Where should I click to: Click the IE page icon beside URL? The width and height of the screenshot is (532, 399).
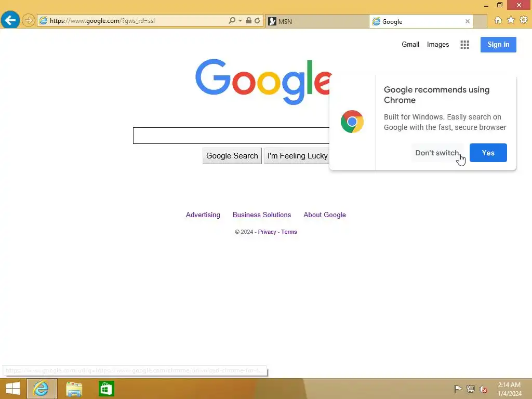(x=43, y=21)
